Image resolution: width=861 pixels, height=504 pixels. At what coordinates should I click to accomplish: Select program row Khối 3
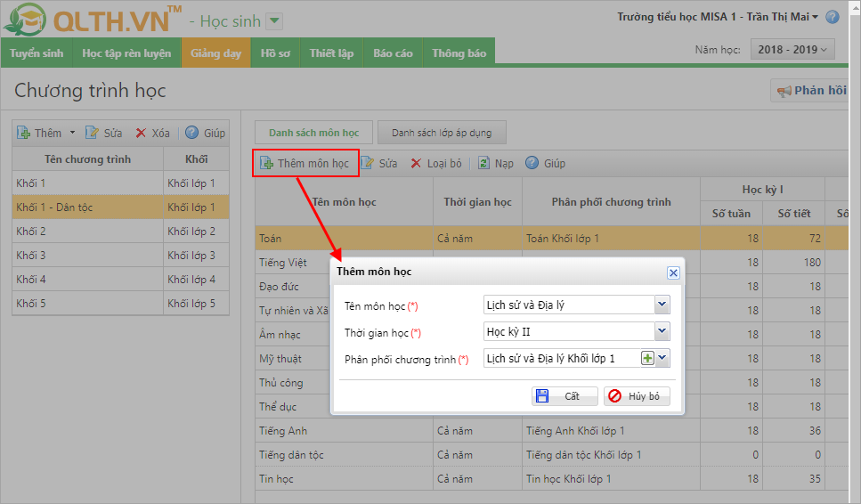coord(121,256)
